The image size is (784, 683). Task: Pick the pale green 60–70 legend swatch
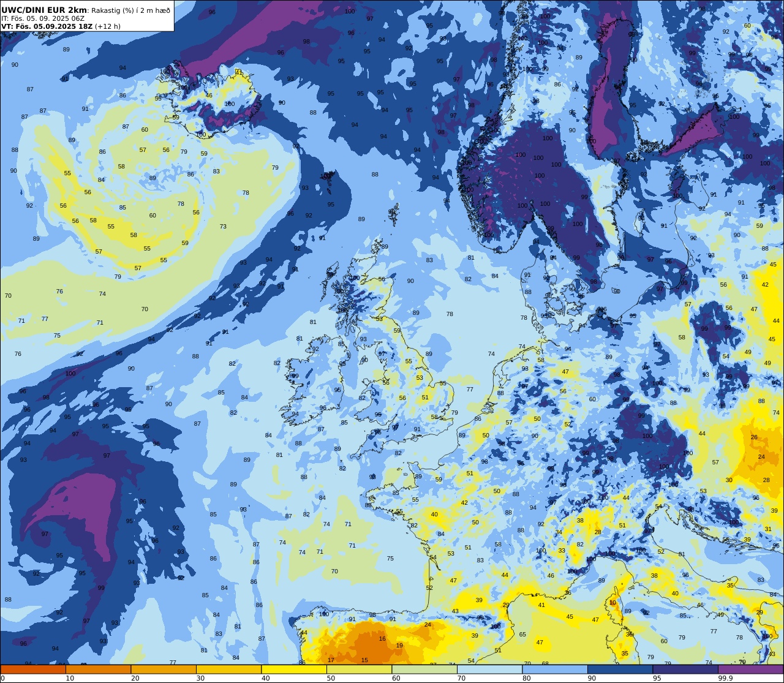tap(424, 669)
